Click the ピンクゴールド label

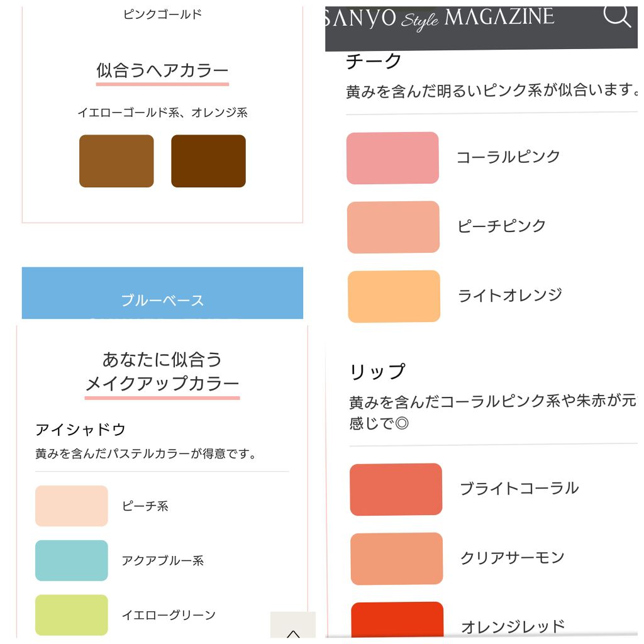[x=162, y=14]
